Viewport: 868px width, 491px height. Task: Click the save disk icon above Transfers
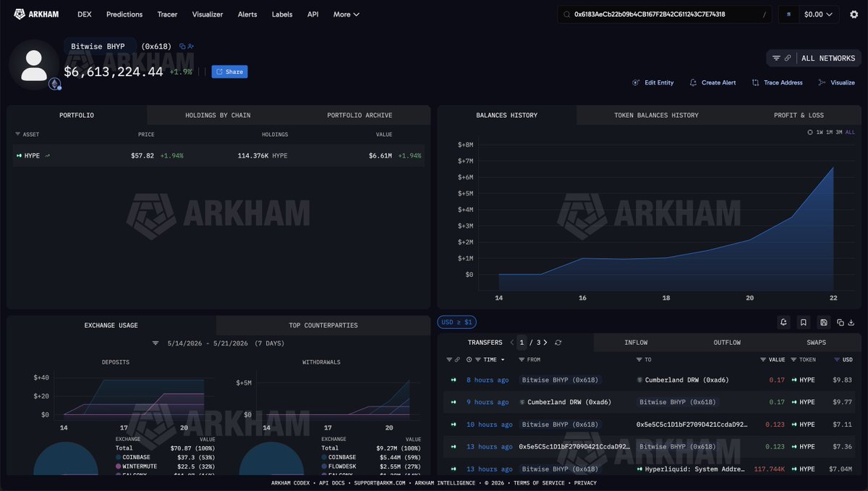(x=823, y=323)
